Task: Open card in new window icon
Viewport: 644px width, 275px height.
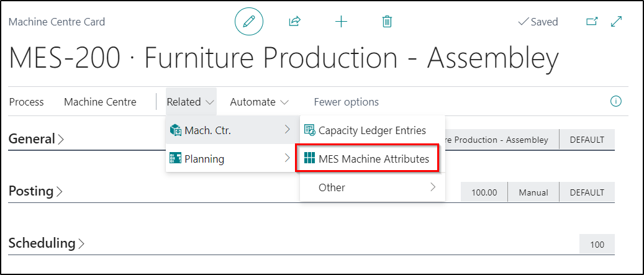Action: (x=591, y=21)
